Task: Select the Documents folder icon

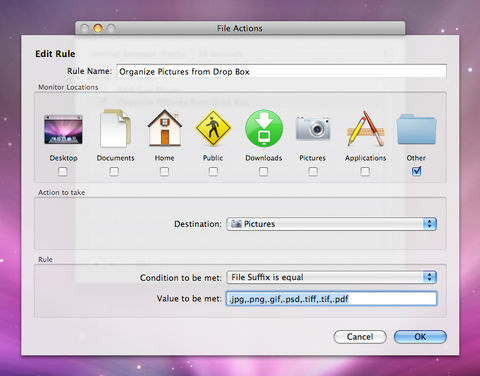Action: (x=115, y=128)
